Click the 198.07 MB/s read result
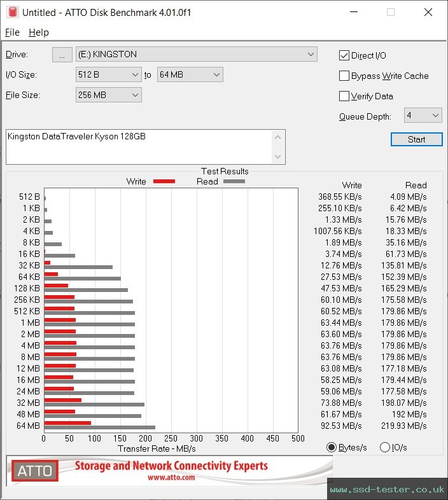This screenshot has height=500, width=448. 403,403
